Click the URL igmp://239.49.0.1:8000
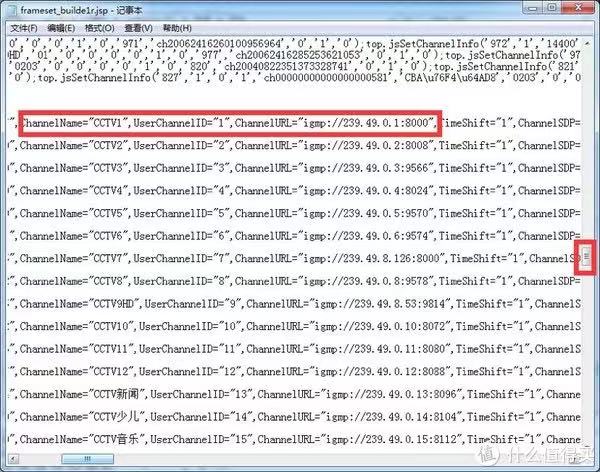 coord(365,123)
